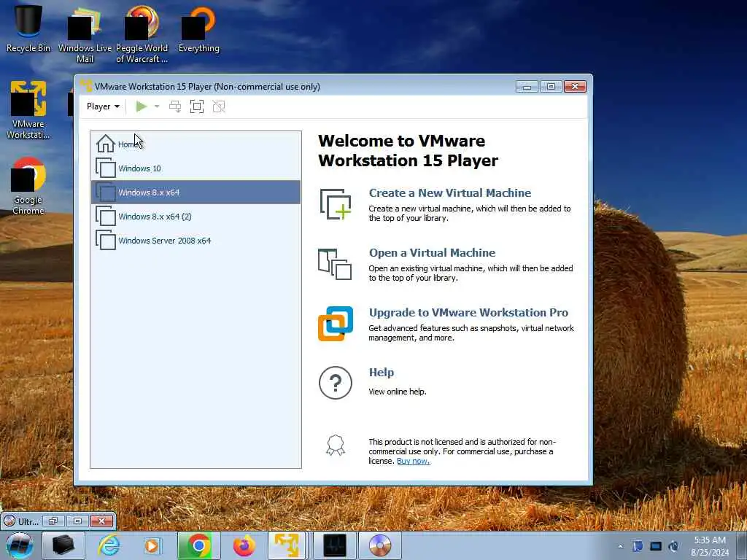Select the Windows 8.x x64 virtual machine
Image resolution: width=747 pixels, height=560 pixels.
[x=196, y=192]
